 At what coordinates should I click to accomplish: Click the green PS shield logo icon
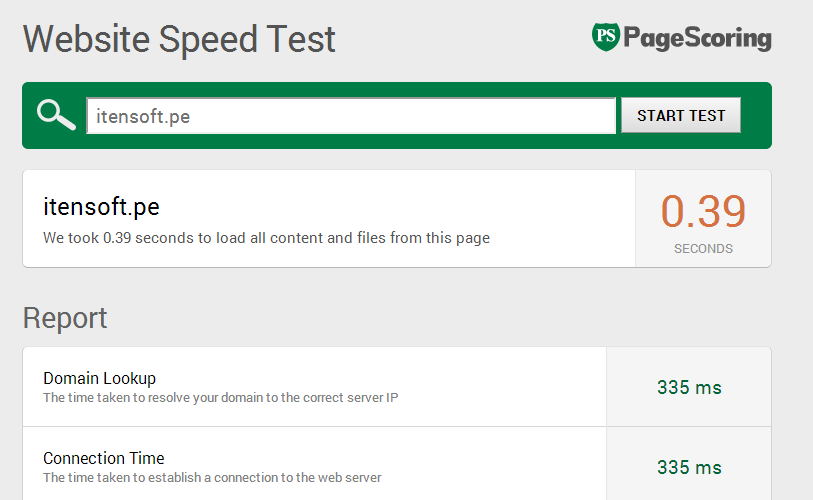(606, 37)
